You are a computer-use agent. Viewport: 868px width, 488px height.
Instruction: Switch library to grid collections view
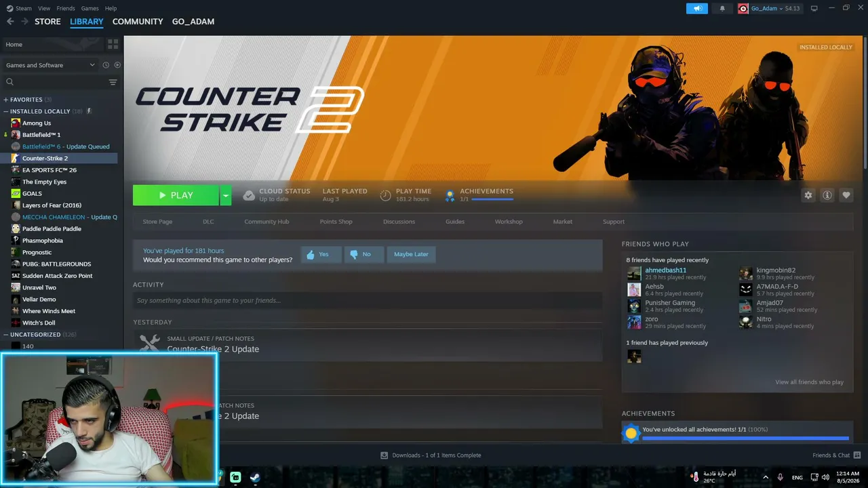113,44
